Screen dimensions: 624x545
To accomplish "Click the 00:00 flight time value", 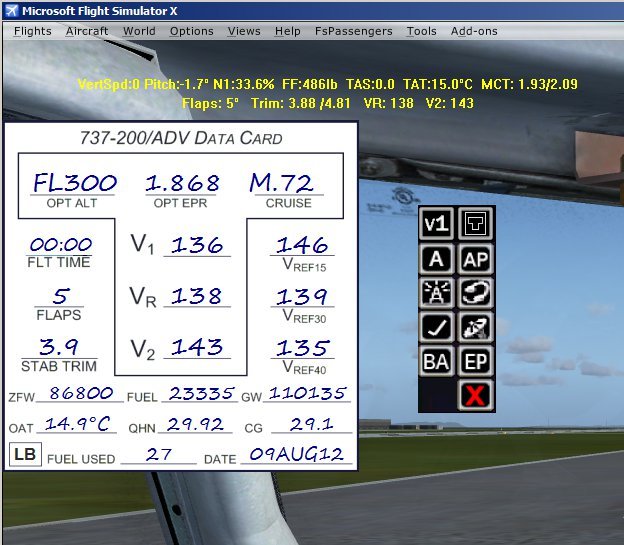I will pos(60,244).
